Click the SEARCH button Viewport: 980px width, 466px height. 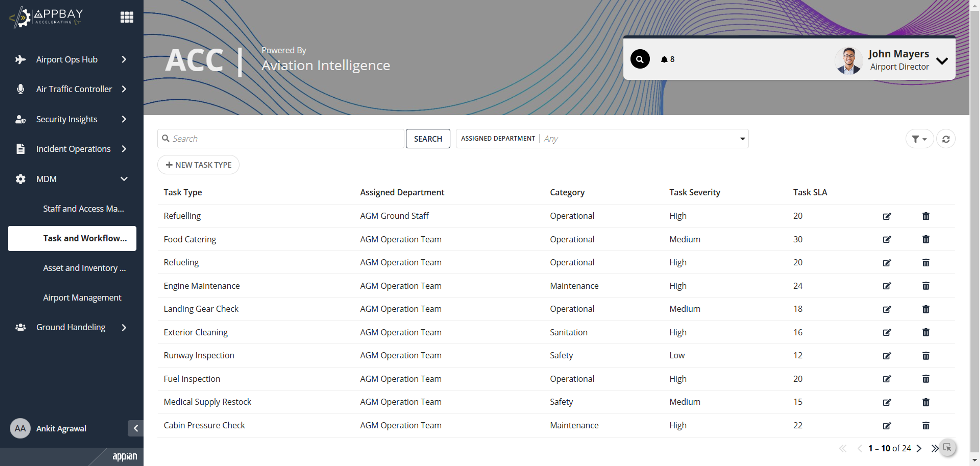tap(428, 138)
